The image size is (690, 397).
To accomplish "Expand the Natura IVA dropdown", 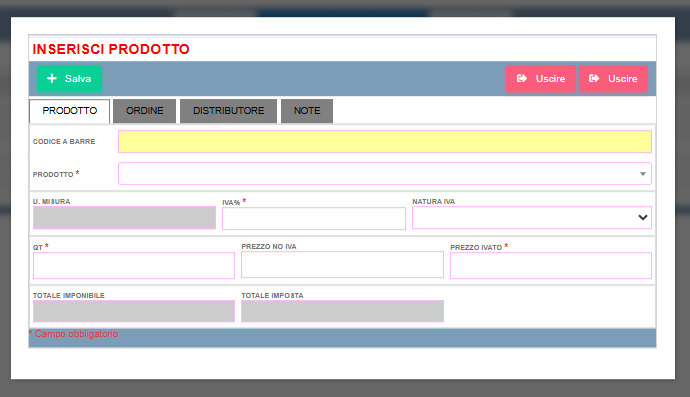I will 532,217.
